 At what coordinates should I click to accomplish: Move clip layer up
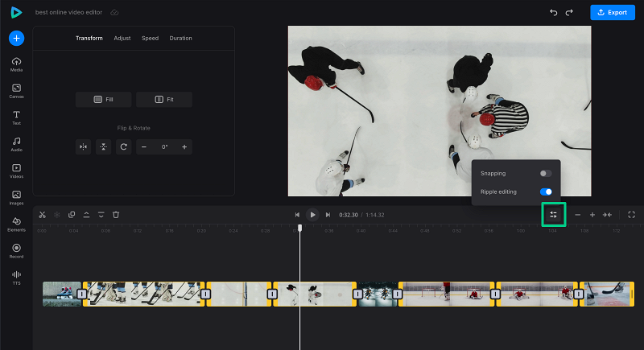pos(86,215)
